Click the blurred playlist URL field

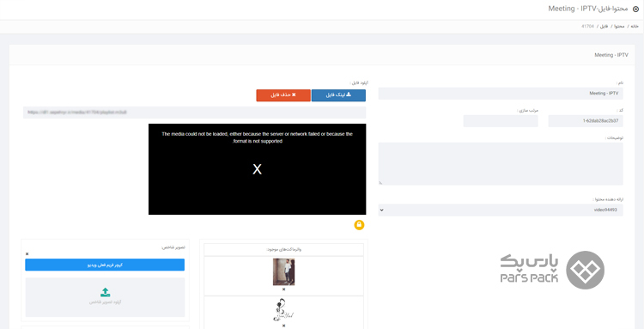pos(194,113)
